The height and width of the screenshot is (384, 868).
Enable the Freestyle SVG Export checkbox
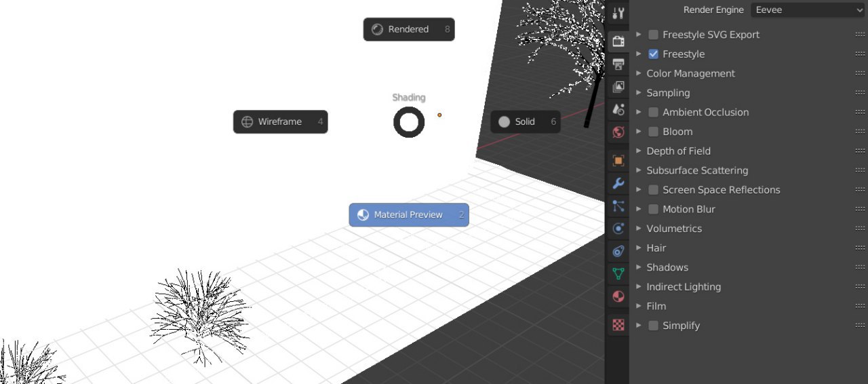click(653, 35)
